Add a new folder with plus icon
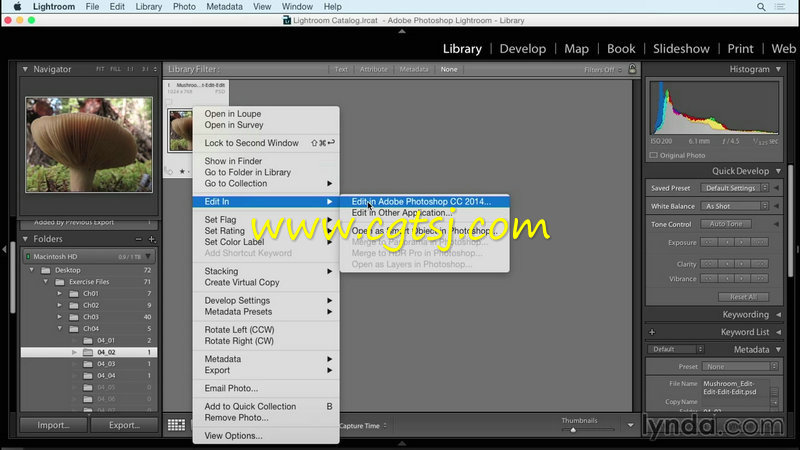Image resolution: width=800 pixels, height=450 pixels. [x=152, y=239]
